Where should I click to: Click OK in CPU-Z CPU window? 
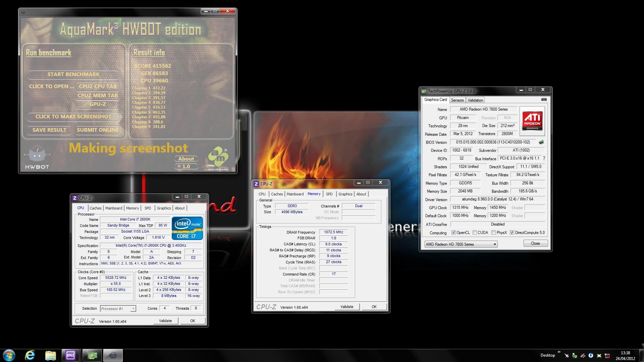pyautogui.click(x=193, y=321)
